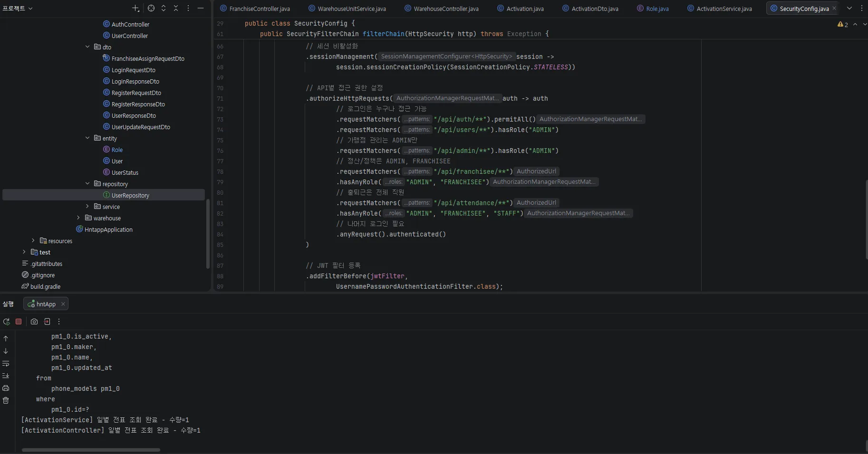Viewport: 868px width, 454px height.
Task: Take a thread dump with camera icon
Action: 34,322
